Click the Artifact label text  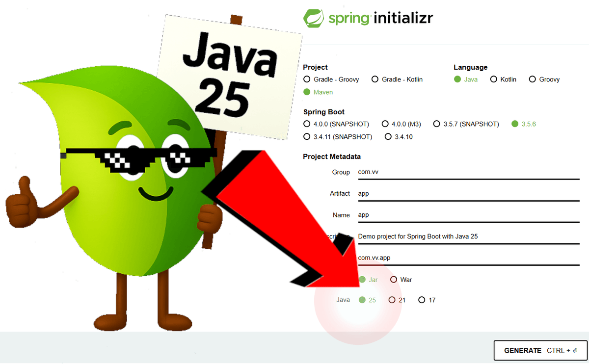340,194
